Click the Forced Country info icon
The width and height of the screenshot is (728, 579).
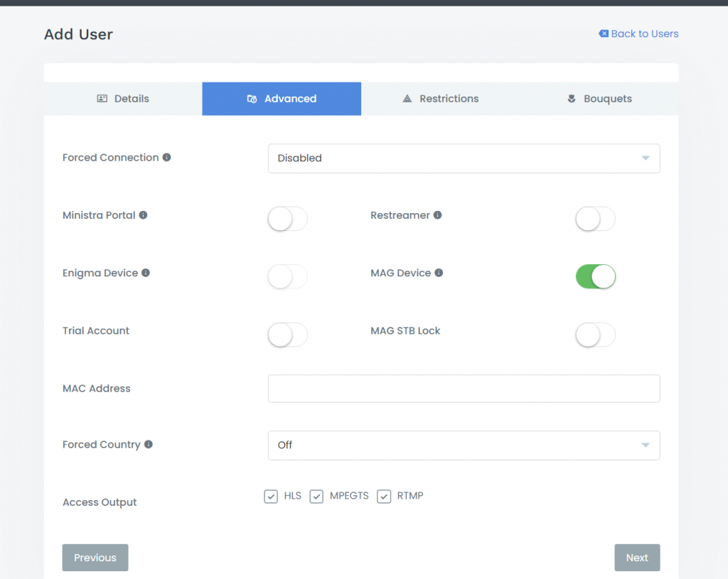[x=148, y=445]
